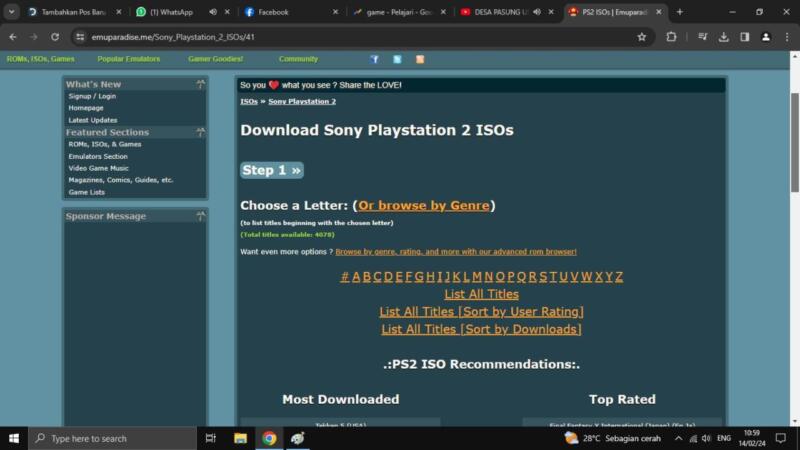Open Emulators Section sidebar link
This screenshot has height=450, width=800.
click(98, 156)
